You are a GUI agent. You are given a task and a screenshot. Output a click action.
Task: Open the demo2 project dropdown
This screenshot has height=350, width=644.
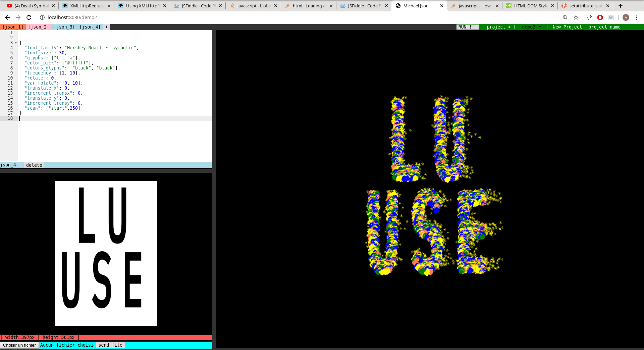coord(531,27)
